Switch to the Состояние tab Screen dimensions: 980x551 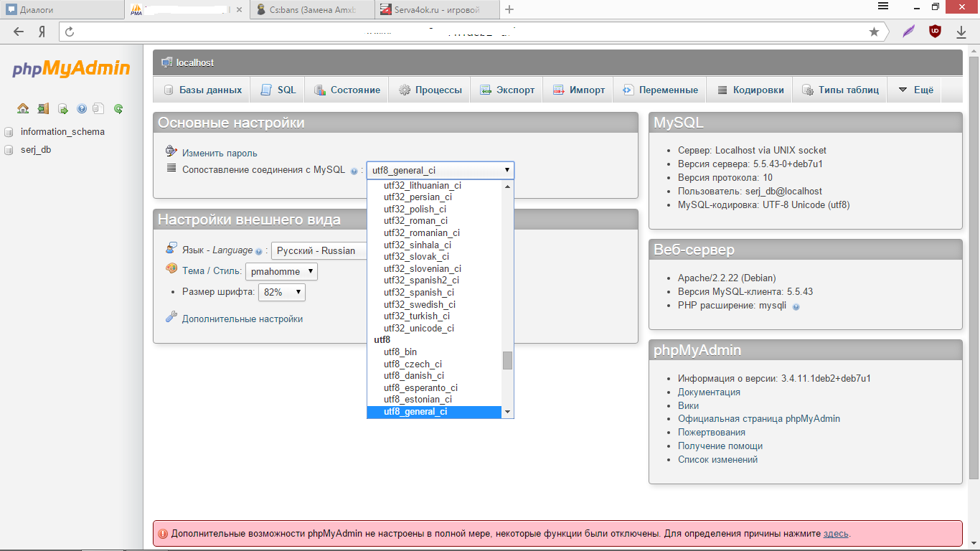(347, 90)
